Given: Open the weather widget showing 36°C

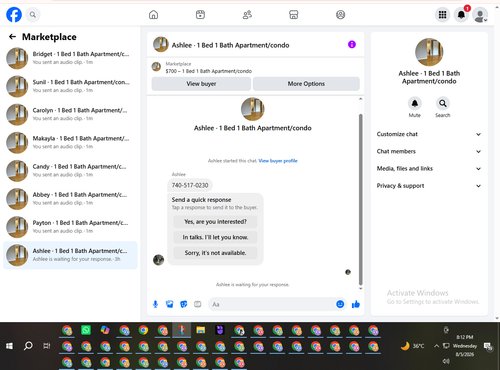Looking at the screenshot, I should point(412,346).
